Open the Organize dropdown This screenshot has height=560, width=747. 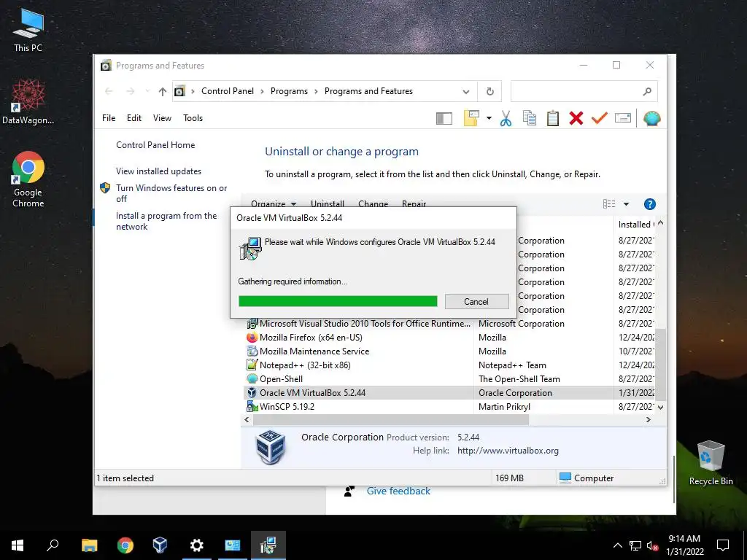274,204
